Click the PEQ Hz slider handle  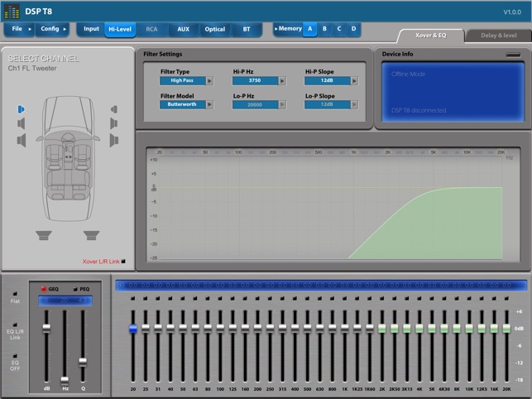pos(65,380)
